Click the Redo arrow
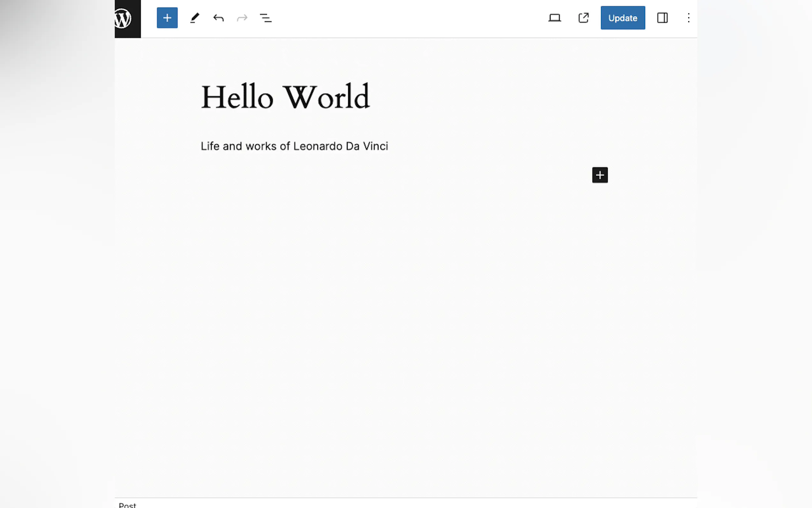This screenshot has width=812, height=508. pyautogui.click(x=242, y=18)
